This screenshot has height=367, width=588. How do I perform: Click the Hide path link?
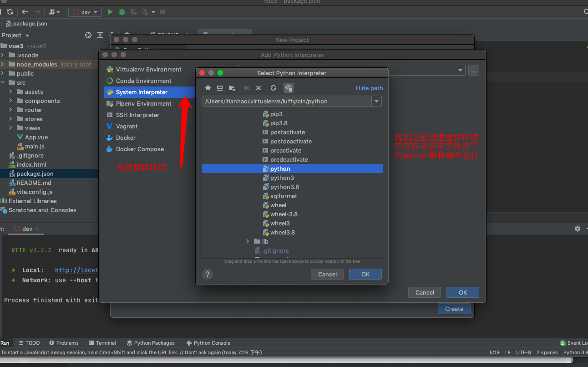pos(370,88)
